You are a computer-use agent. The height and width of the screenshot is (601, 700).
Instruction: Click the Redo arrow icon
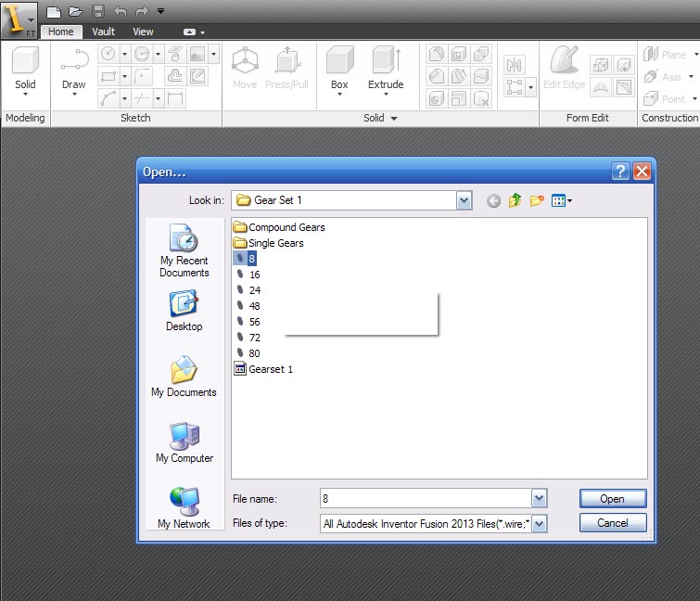click(142, 11)
